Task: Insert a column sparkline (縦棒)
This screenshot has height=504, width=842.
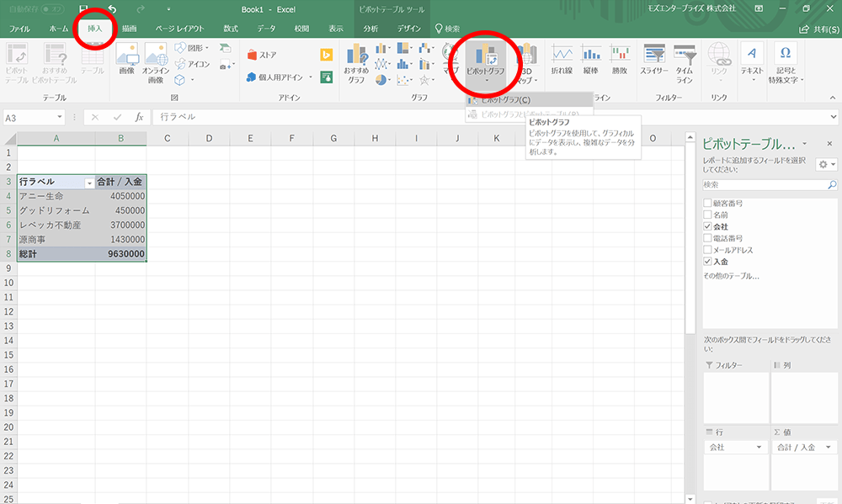Action: [x=591, y=60]
